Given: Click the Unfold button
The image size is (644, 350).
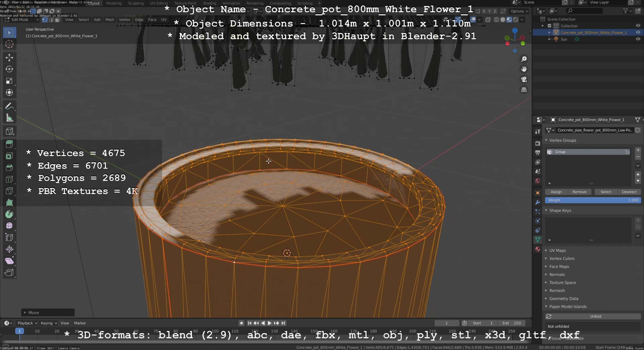Looking at the screenshot, I should 595,316.
